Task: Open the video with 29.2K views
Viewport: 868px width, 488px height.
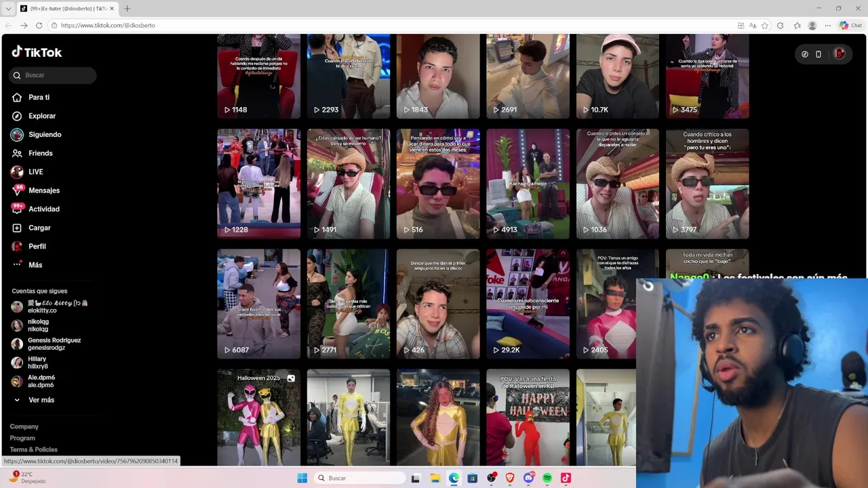Action: pos(528,304)
